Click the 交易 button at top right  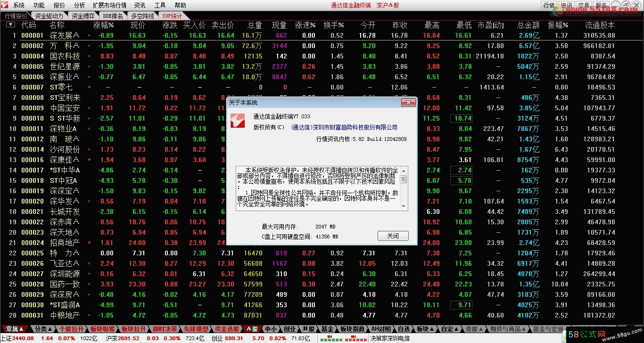pyautogui.click(x=584, y=5)
